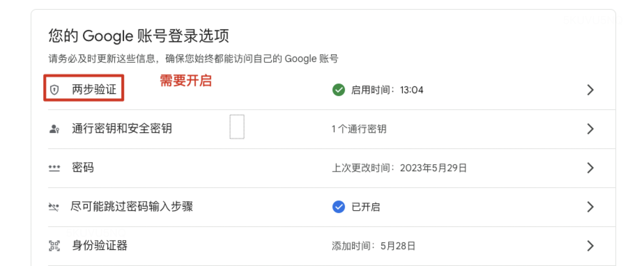Viewport: 644px width, 266px height.
Task: Click the 1 个通行密钥 status text
Action: pos(359,129)
